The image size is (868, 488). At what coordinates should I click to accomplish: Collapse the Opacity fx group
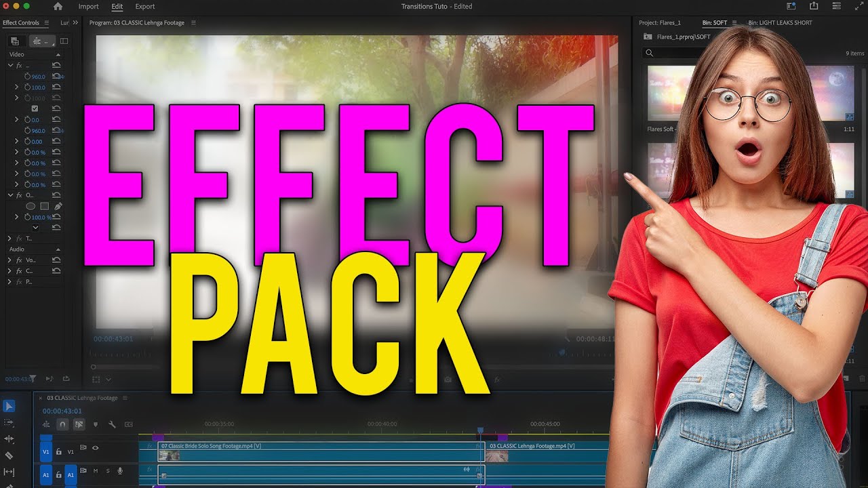click(x=10, y=195)
